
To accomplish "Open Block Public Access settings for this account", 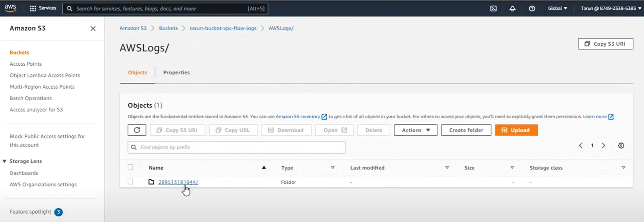I will click(x=47, y=141).
